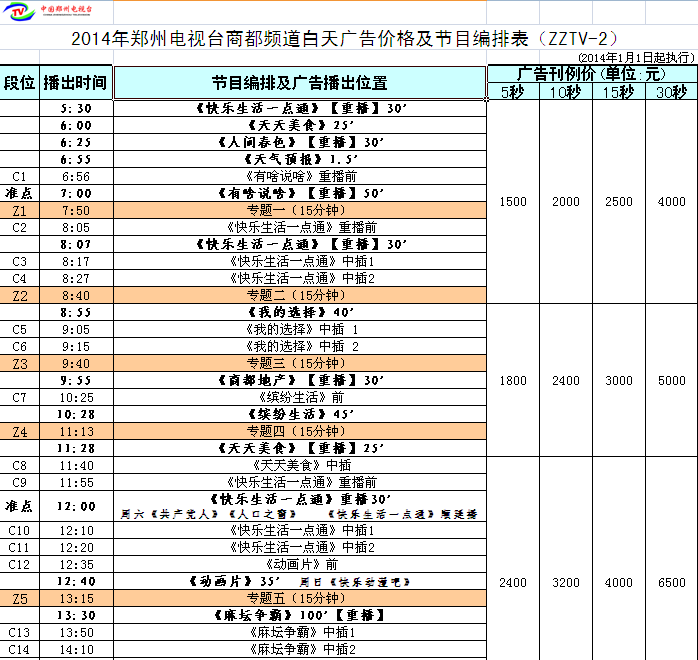Select cell with time 10:28
This screenshot has height=660, width=698.
click(76, 414)
